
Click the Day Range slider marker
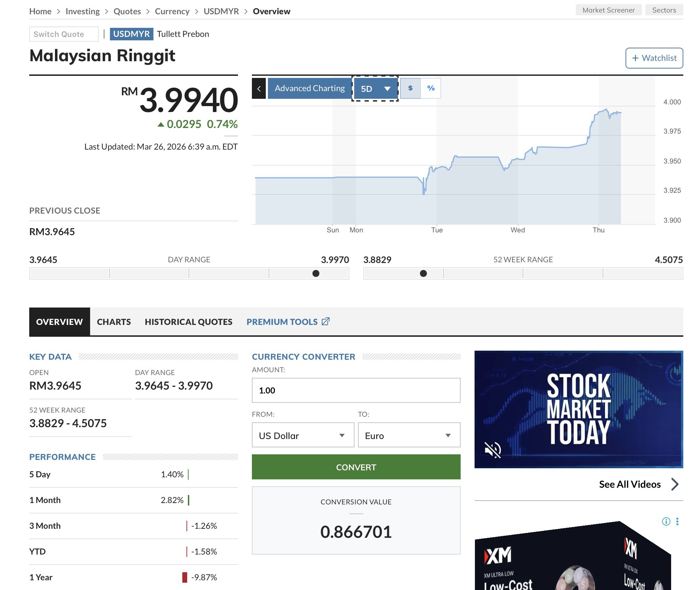click(316, 273)
